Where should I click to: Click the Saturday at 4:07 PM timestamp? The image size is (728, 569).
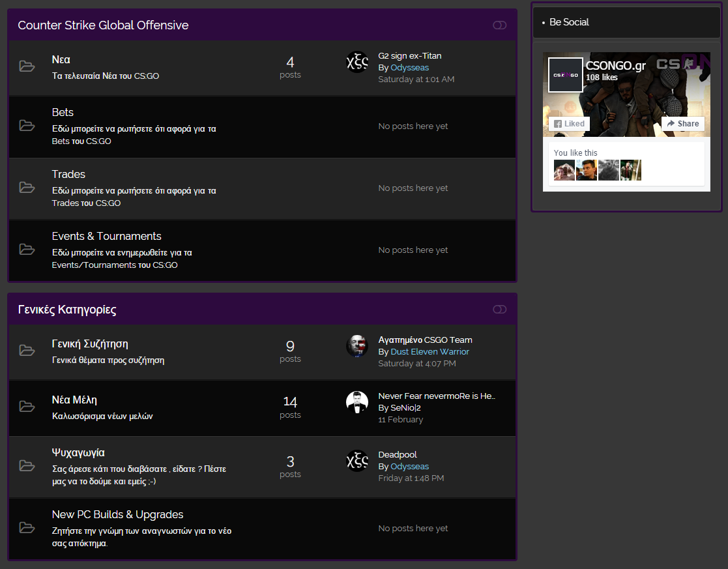[417, 364]
